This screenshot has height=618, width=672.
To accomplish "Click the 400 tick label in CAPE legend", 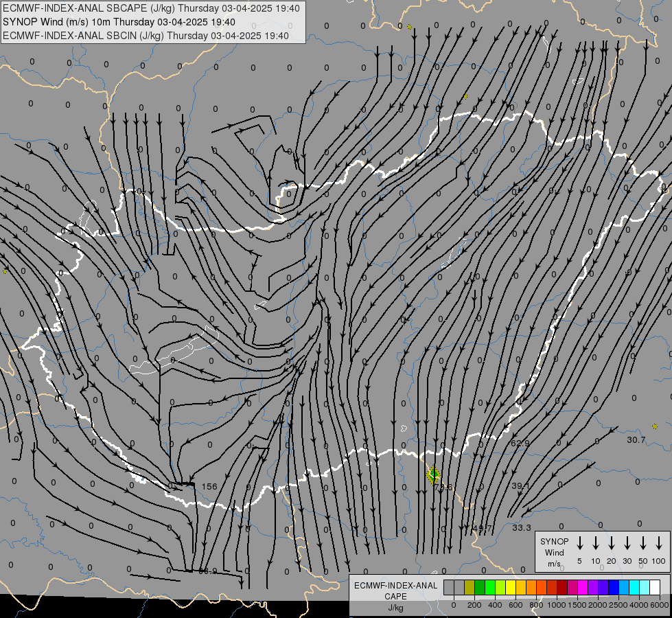I will click(495, 605).
